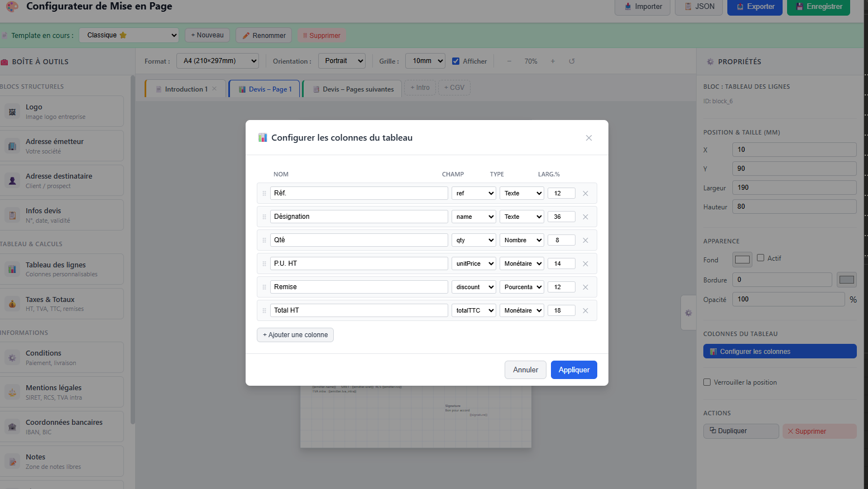This screenshot has height=489, width=868.
Task: Click the Appliquer button
Action: (574, 370)
